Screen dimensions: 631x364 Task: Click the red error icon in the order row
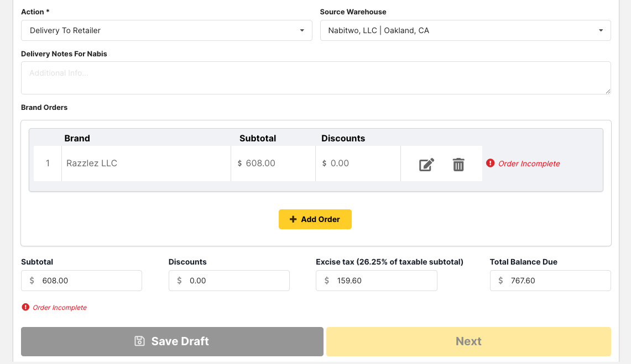(490, 163)
